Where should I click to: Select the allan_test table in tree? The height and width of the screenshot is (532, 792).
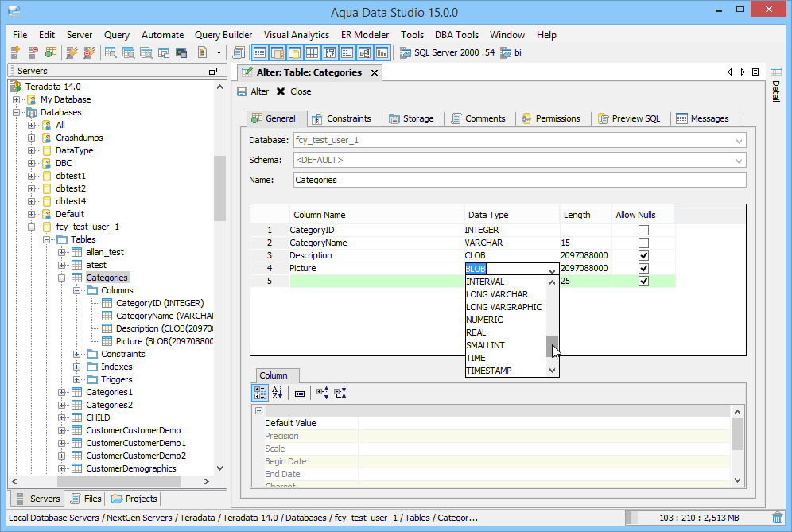(x=104, y=252)
